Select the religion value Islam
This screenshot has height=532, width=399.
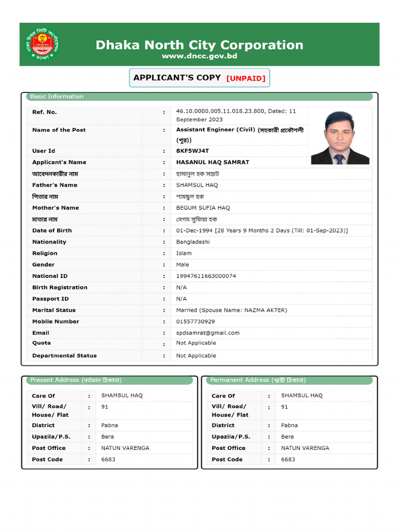pos(184,254)
